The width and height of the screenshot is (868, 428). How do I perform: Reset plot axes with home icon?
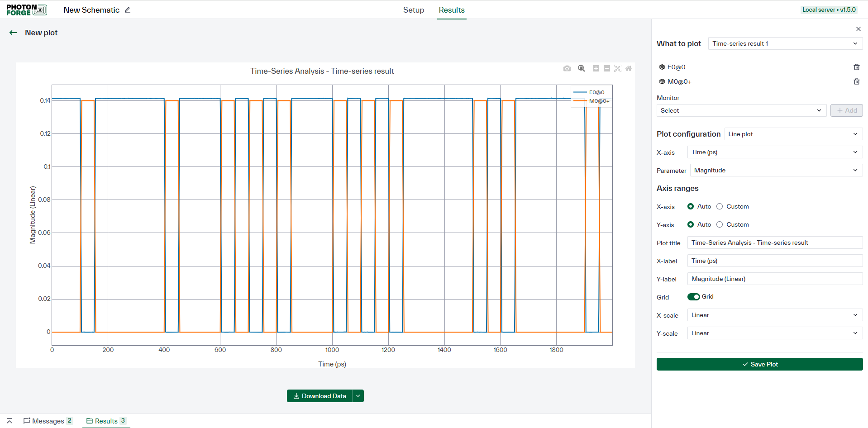tap(629, 68)
